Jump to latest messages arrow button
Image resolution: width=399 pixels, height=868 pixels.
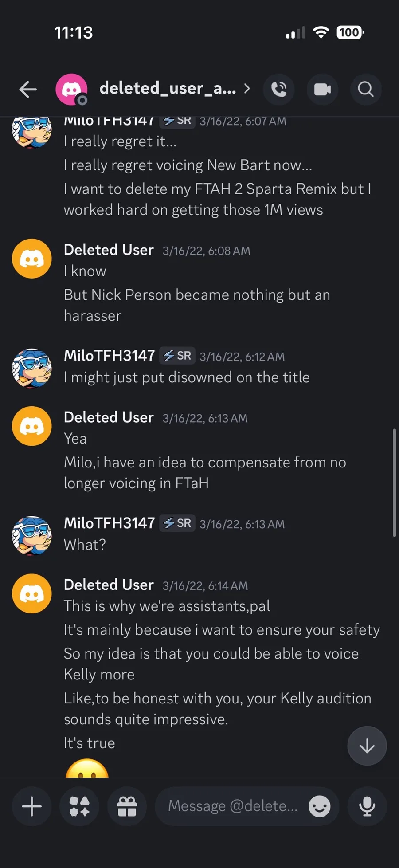(367, 746)
